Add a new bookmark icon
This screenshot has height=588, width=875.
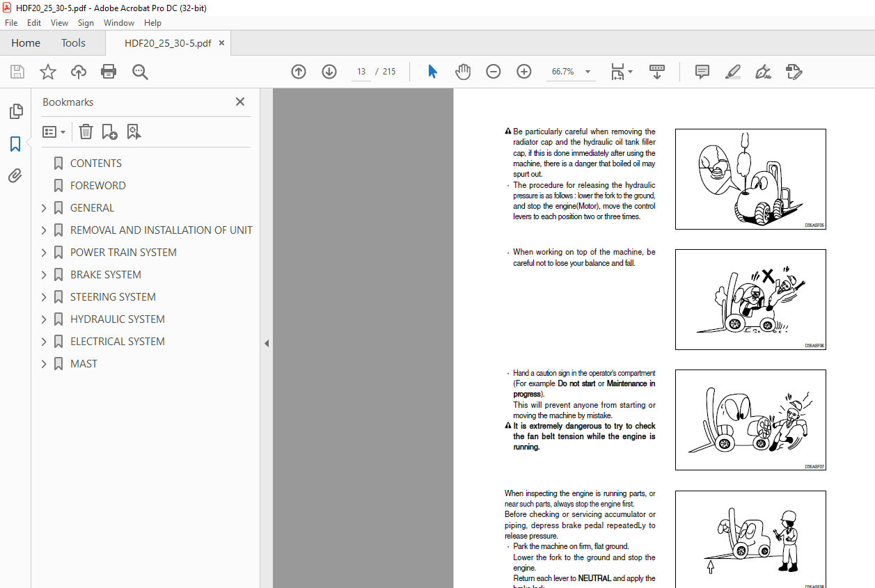point(109,132)
